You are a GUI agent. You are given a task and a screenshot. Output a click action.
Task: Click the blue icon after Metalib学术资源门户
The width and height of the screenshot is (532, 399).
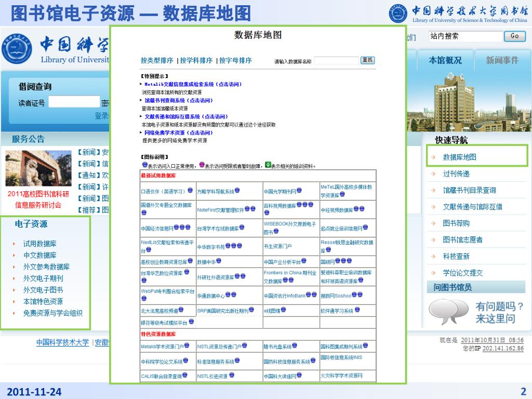point(187,345)
